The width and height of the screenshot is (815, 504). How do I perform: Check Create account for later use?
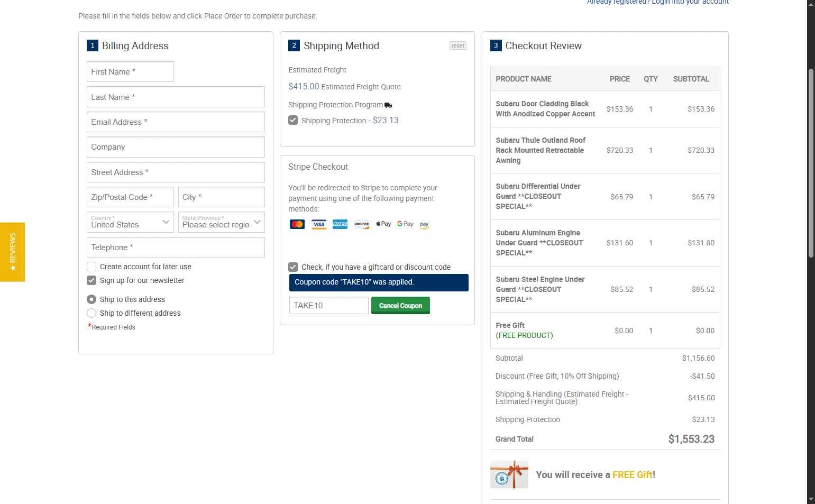click(91, 267)
